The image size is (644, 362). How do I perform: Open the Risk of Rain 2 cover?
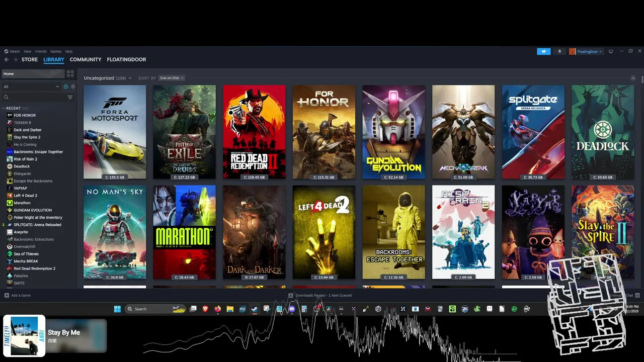click(x=463, y=232)
